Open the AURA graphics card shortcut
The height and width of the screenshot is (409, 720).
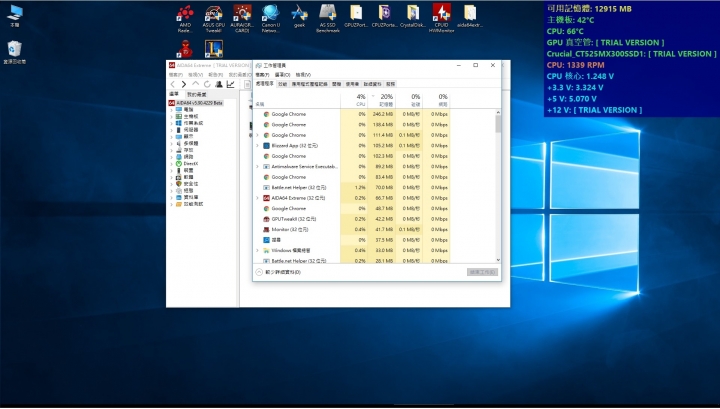242,18
